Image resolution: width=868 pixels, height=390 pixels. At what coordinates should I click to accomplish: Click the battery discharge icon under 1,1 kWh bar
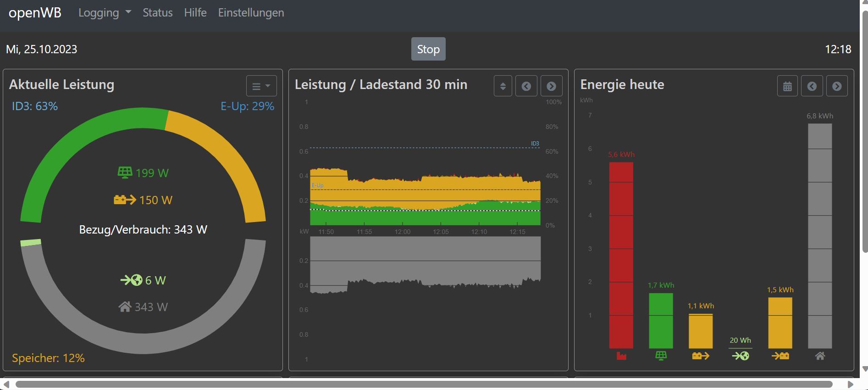point(701,356)
